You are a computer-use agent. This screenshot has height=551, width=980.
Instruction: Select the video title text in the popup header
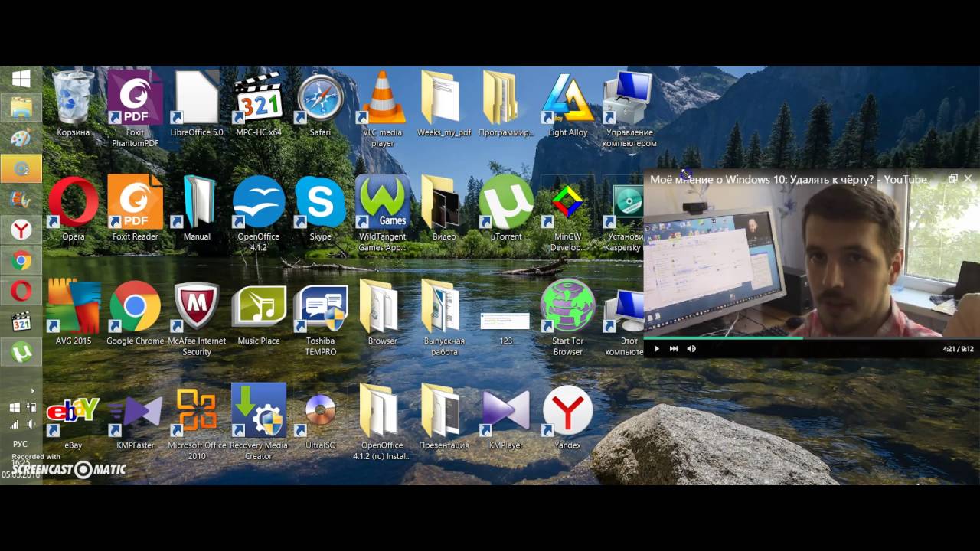pos(789,179)
